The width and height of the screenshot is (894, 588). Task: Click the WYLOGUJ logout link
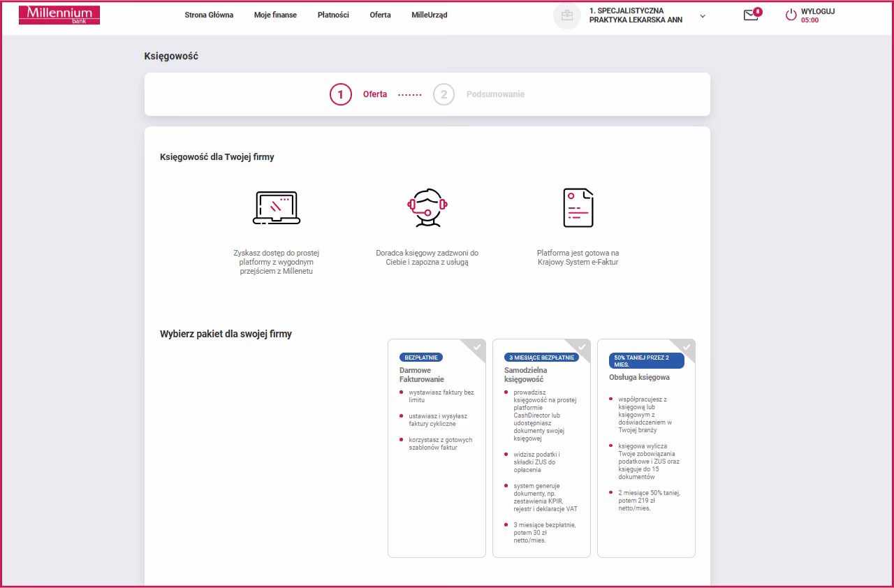pos(818,11)
